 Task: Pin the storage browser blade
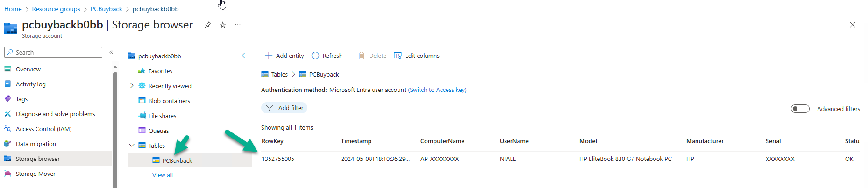tap(208, 25)
